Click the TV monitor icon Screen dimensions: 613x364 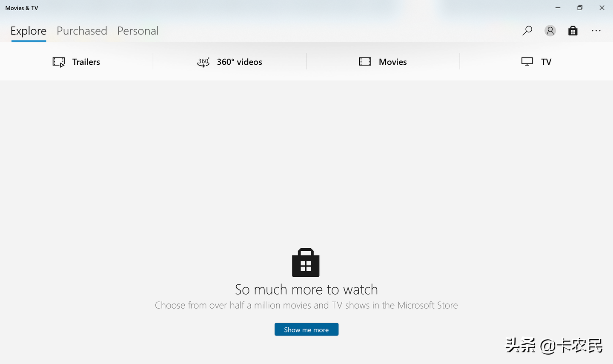coord(527,62)
